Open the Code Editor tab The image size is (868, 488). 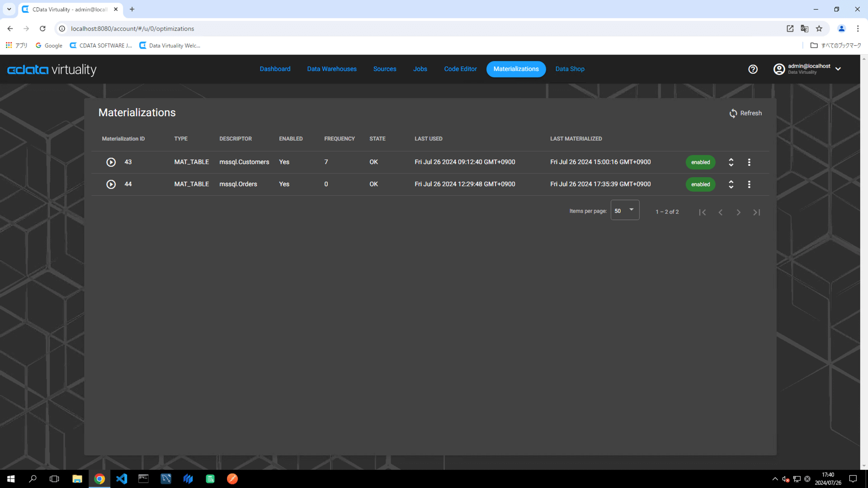(x=460, y=69)
